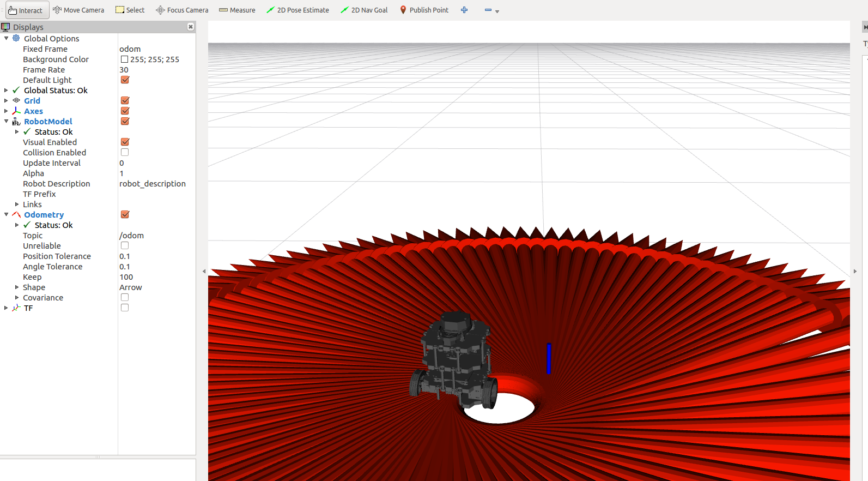Click the Background Color white swatch

tap(124, 59)
